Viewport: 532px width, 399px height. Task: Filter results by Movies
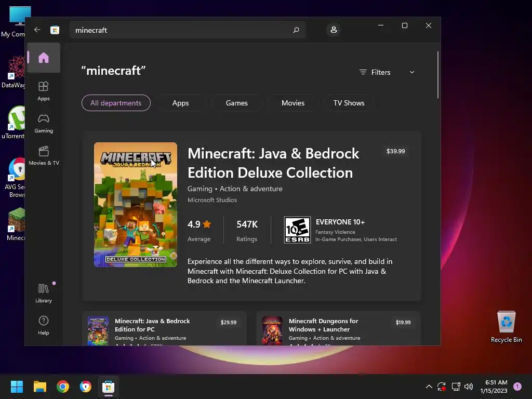pos(293,103)
